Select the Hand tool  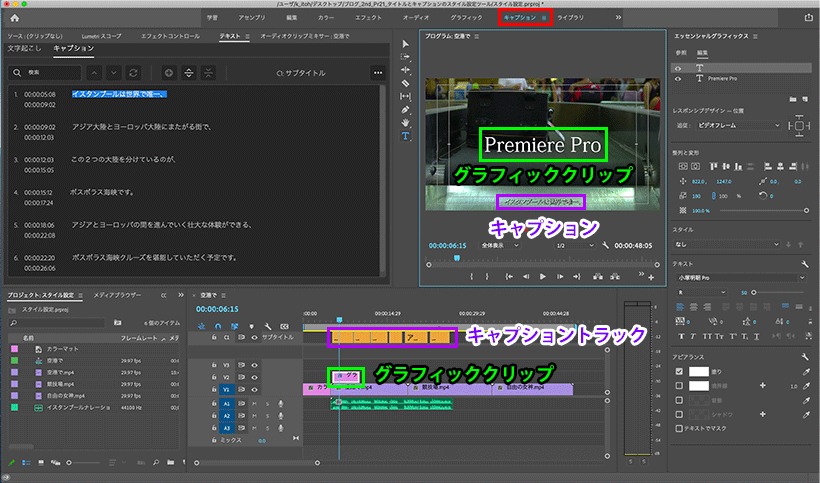pos(405,123)
